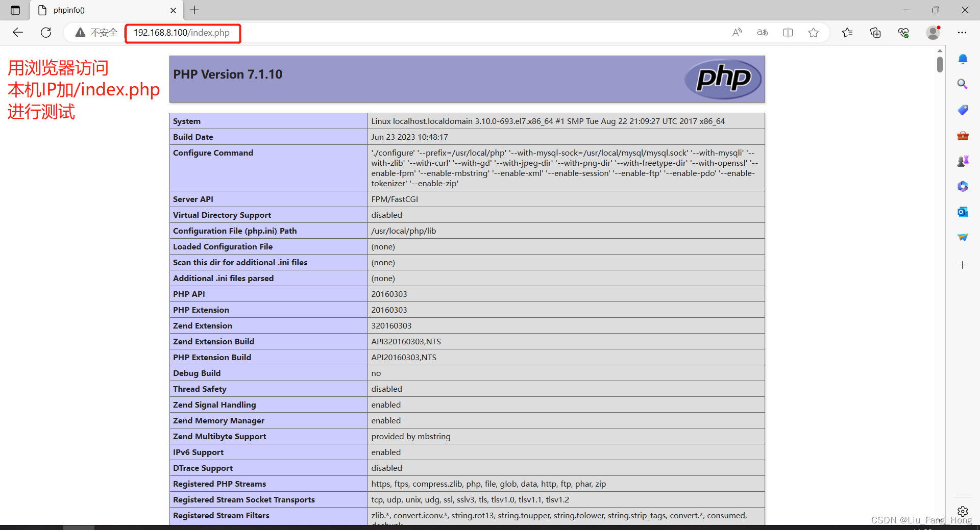980x530 pixels.
Task: Open the sidebar Microsoft 365 icon
Action: tap(963, 187)
